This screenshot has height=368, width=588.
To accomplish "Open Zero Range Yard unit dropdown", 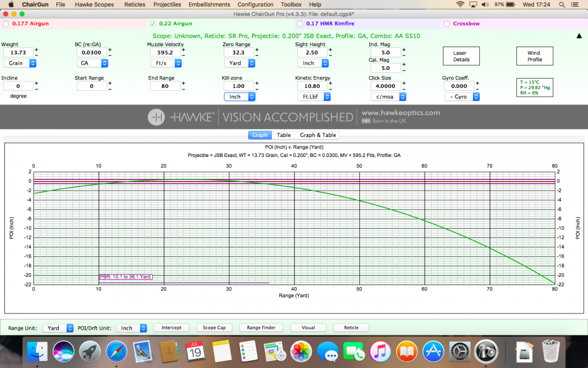I will tap(240, 63).
